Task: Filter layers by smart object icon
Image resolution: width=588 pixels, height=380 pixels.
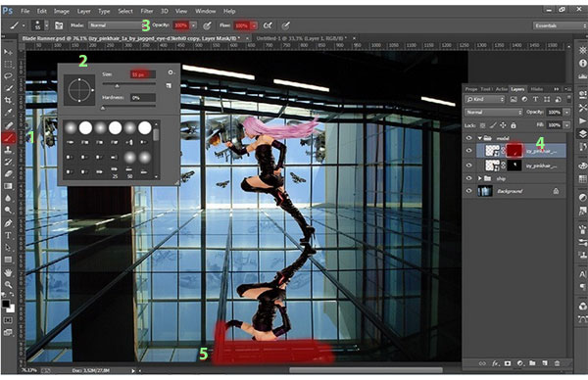Action: point(558,99)
